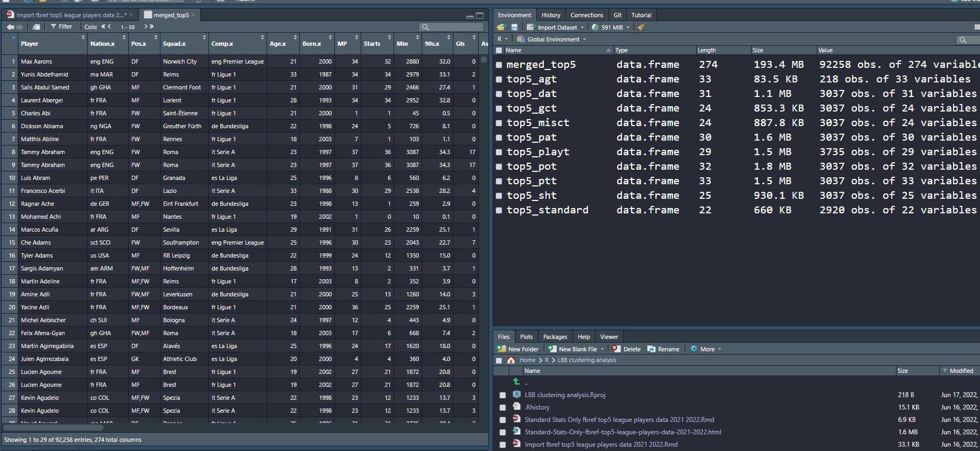Click the data viewer horizontal scrollbar
This screenshot has width=980, height=451.
coord(53,428)
